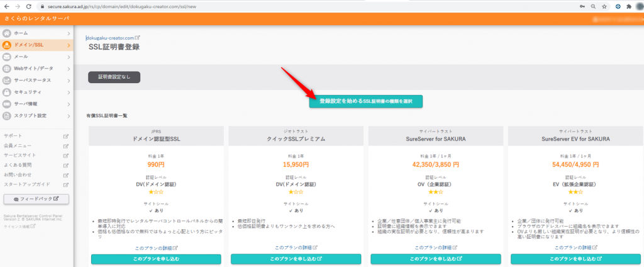Click the chart icon beside サーバステータス
The height and width of the screenshot is (267, 644).
[6, 80]
